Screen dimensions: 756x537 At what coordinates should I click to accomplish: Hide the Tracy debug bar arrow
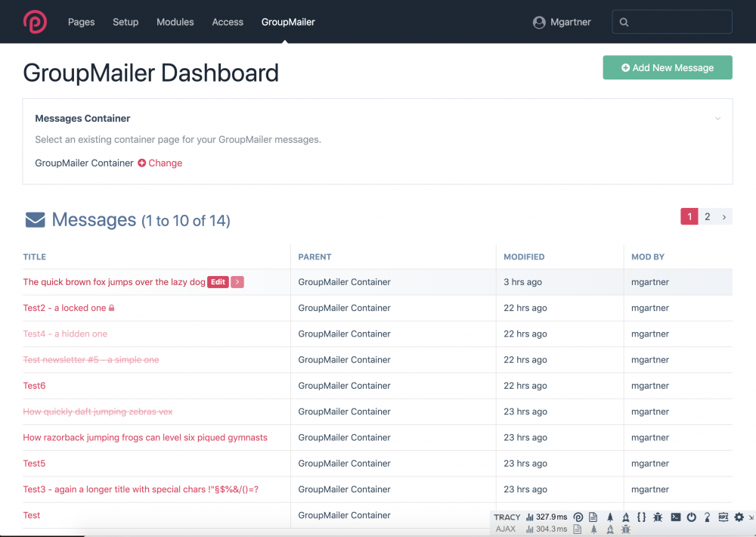[751, 517]
